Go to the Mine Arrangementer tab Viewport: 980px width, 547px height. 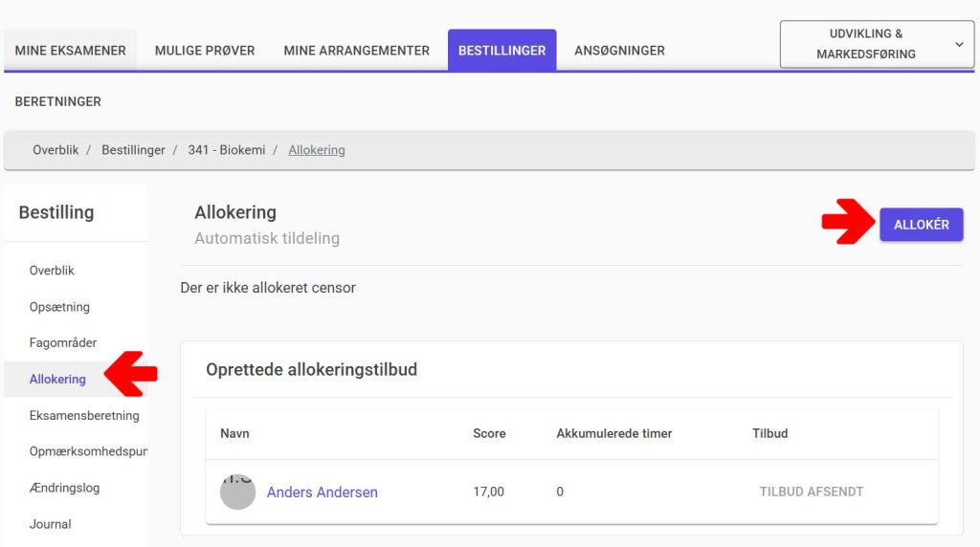click(356, 51)
